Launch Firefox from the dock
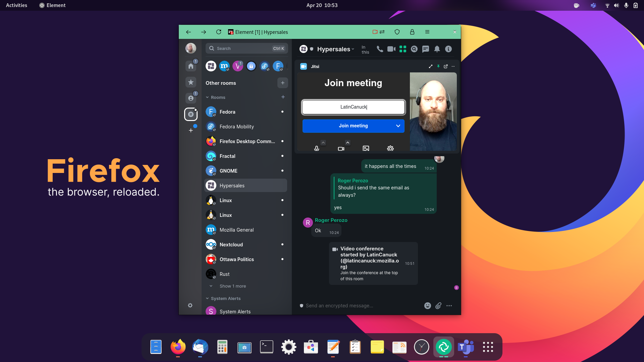 (x=178, y=347)
